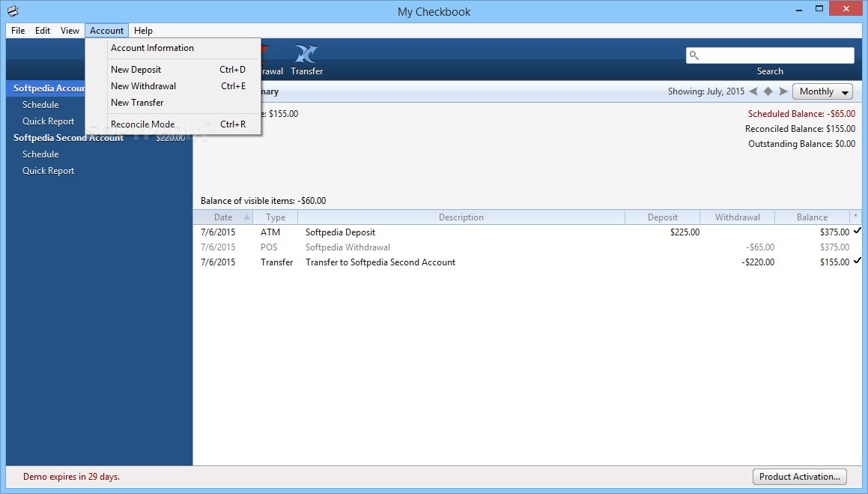
Task: Select the Softpedia Withdrawal description
Action: click(x=347, y=247)
